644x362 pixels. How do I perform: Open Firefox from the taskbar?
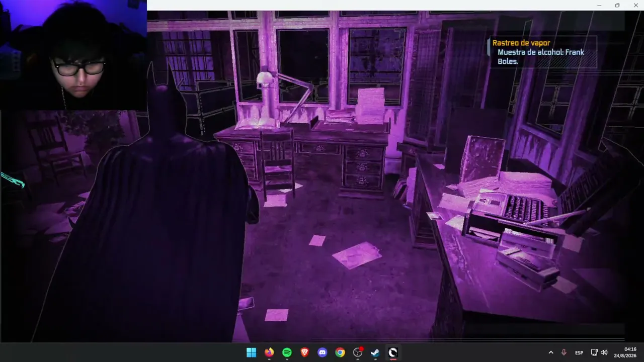pos(269,352)
